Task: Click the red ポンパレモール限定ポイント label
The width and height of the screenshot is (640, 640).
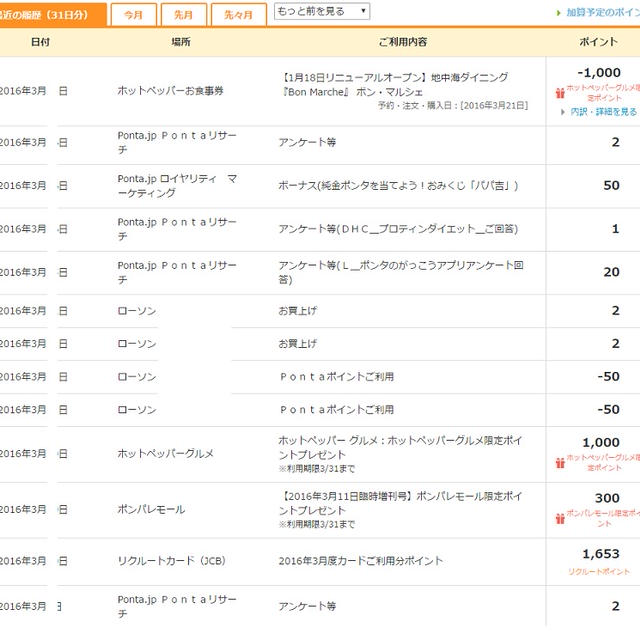Action: pyautogui.click(x=604, y=518)
